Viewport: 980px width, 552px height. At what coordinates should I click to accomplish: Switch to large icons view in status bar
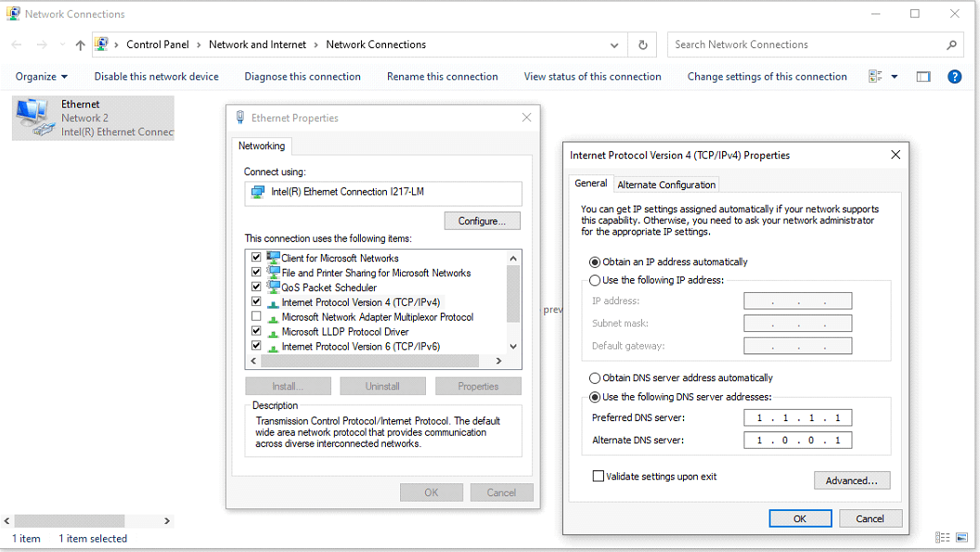click(961, 538)
